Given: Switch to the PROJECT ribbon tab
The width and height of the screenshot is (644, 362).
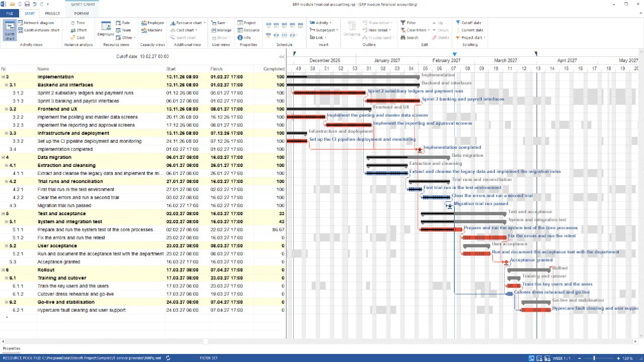Looking at the screenshot, I should click(52, 14).
